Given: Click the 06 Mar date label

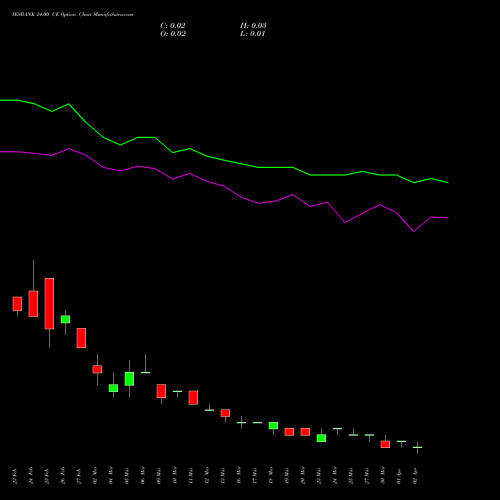Looking at the screenshot, I should point(143,476).
